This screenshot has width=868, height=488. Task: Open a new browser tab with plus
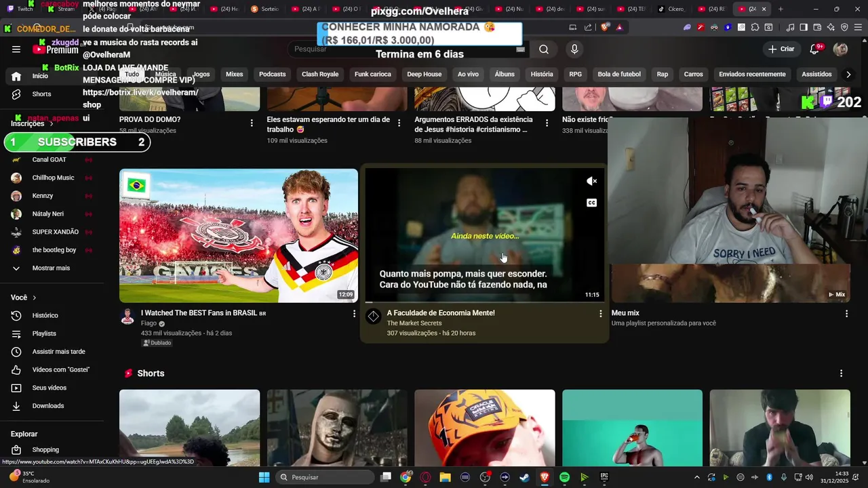[781, 9]
